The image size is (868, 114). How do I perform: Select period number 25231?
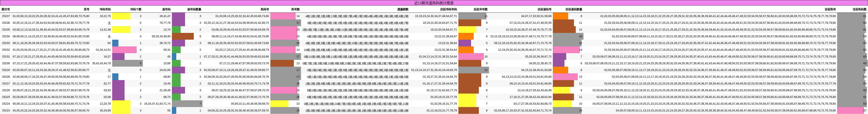[6, 57]
